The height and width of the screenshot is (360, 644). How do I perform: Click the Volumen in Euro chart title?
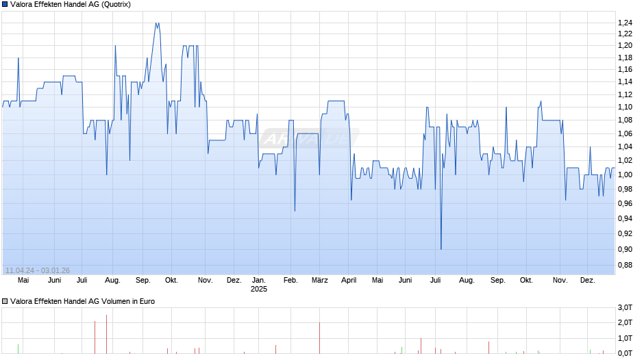coord(82,301)
